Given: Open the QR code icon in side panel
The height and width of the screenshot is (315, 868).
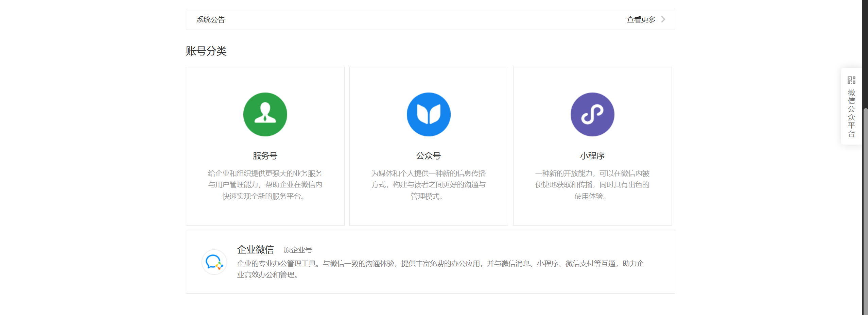Looking at the screenshot, I should tap(851, 80).
